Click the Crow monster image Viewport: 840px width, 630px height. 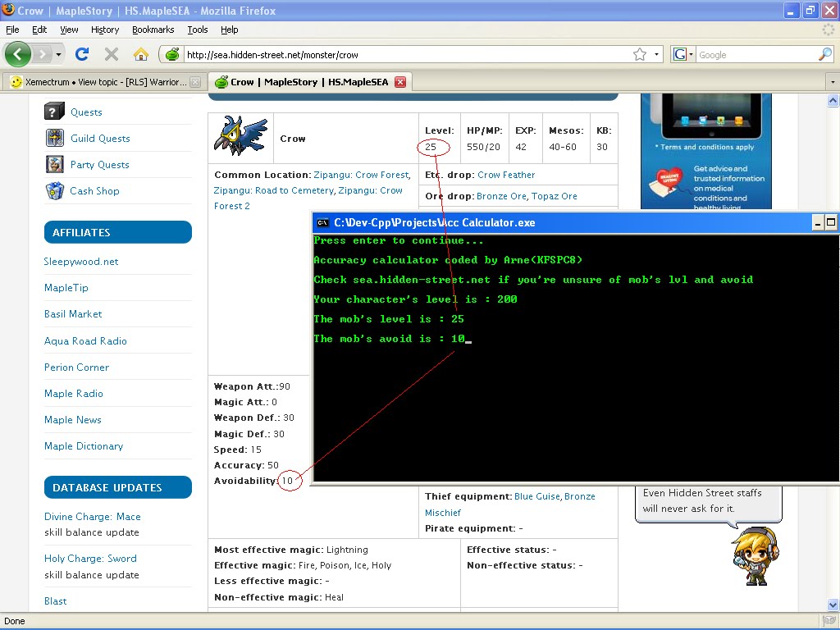click(240, 135)
